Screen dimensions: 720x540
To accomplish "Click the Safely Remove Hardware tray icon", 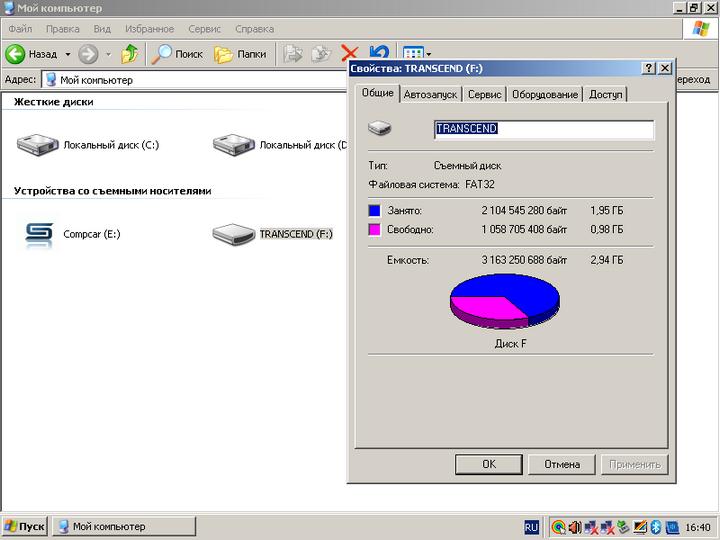I will pyautogui.click(x=623, y=527).
